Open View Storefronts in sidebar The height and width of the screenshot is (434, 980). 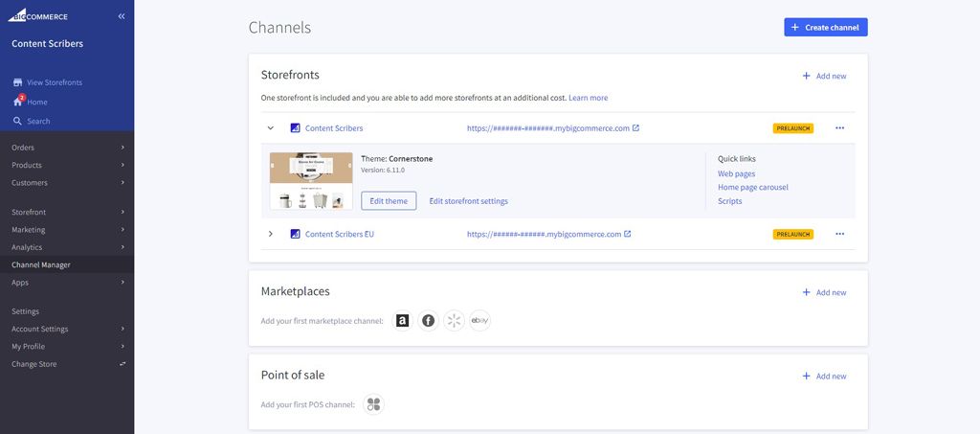coord(55,82)
